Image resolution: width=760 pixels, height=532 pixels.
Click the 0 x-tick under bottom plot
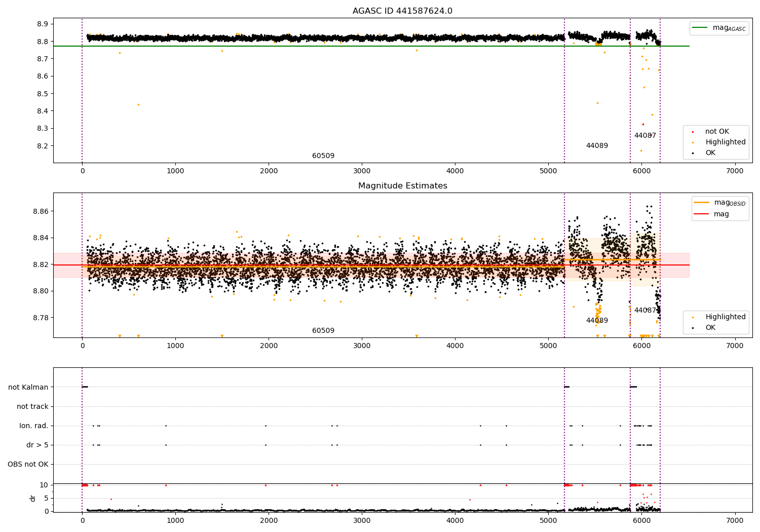pos(82,520)
